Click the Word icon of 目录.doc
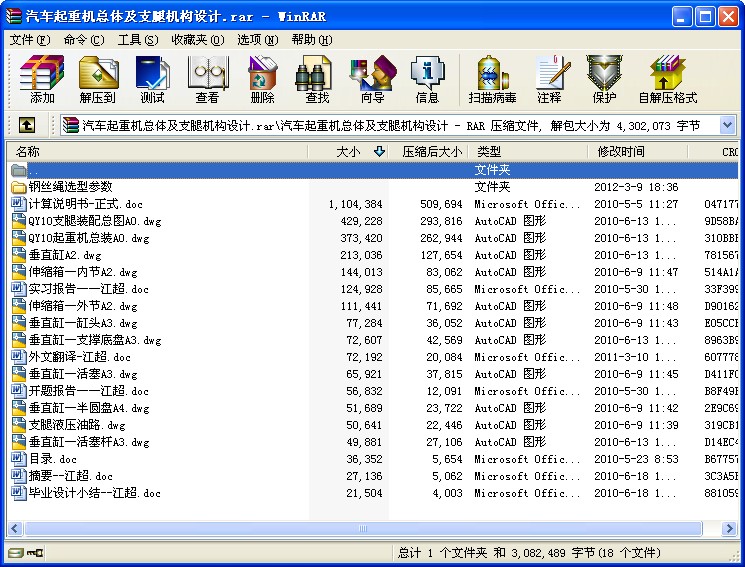The height and width of the screenshot is (567, 745). [19, 459]
